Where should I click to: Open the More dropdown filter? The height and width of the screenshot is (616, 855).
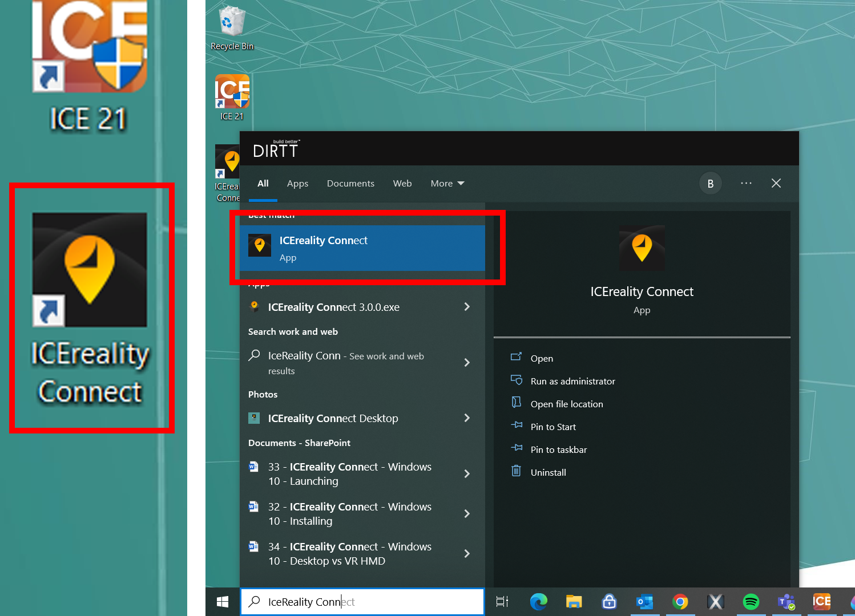point(447,184)
